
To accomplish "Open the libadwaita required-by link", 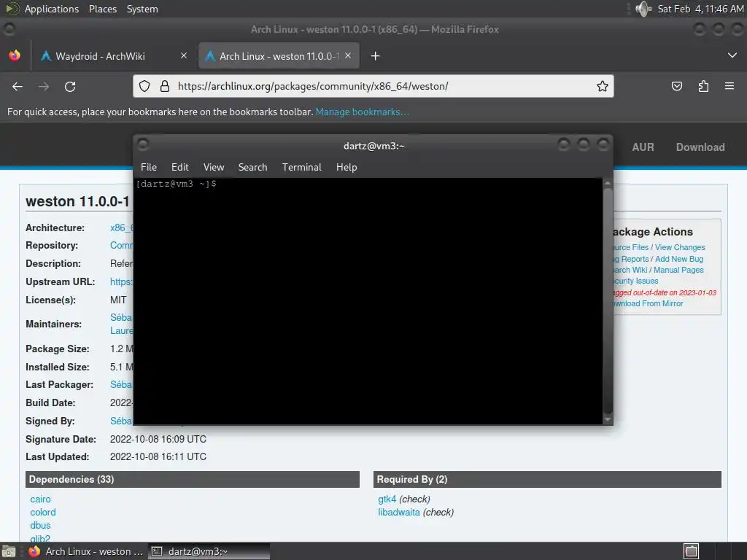I will coord(399,513).
